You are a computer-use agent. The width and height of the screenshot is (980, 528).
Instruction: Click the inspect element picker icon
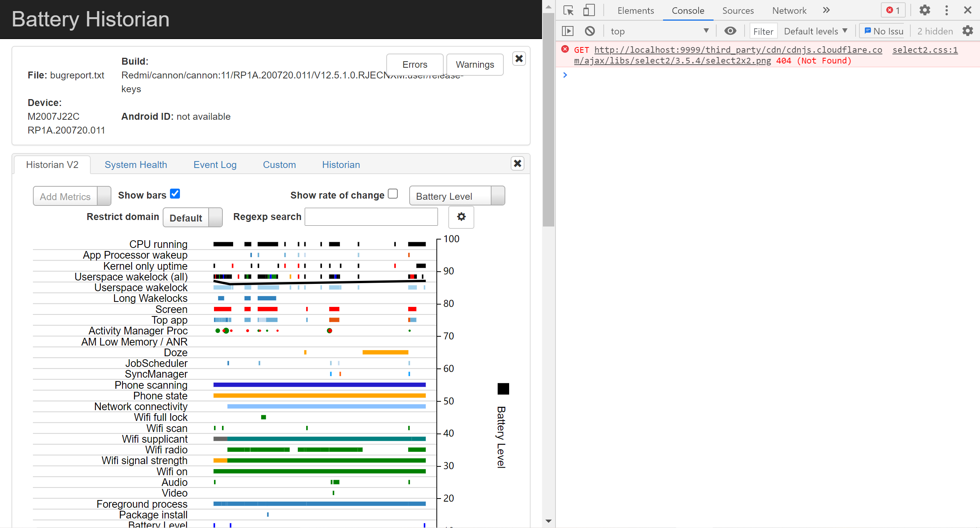coord(568,10)
